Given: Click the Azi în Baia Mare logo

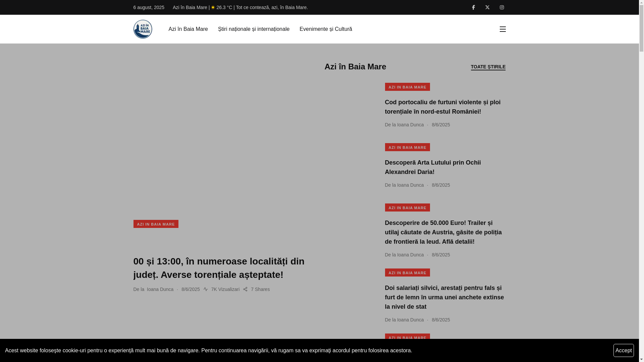Looking at the screenshot, I should (143, 29).
